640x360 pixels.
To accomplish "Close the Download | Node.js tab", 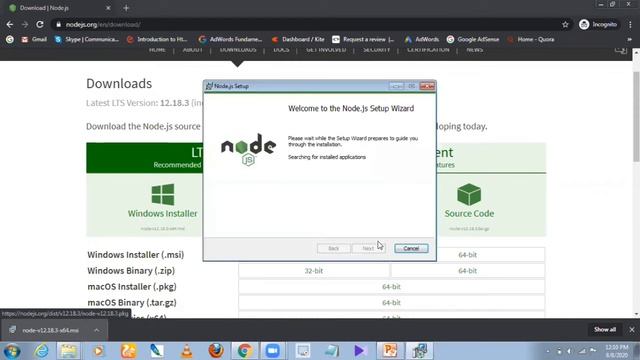I will pos(108,8).
